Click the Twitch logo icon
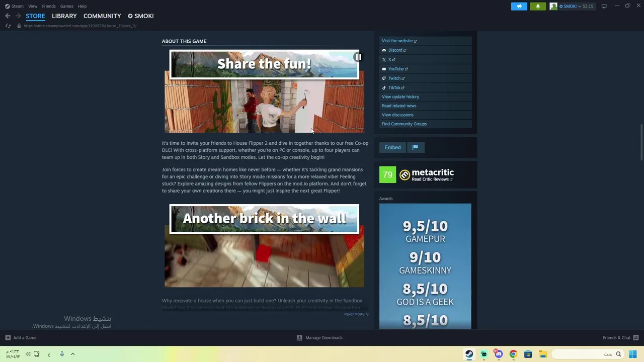Screen dimensions: 644x362 click(384, 78)
